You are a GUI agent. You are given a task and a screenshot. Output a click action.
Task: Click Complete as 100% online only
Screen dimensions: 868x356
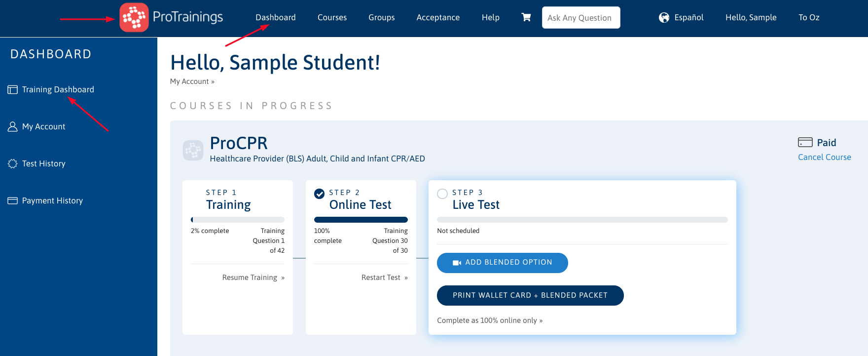[x=490, y=320]
